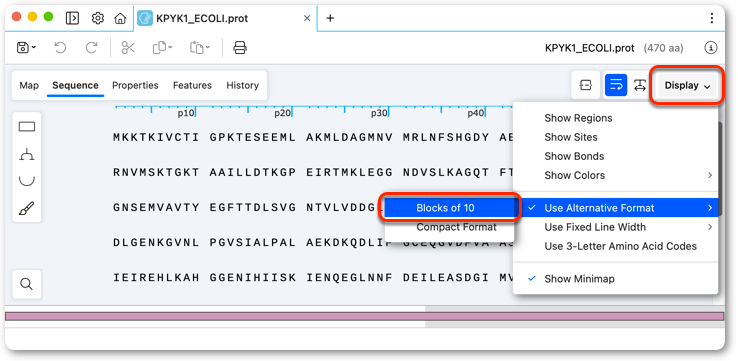Click the sequence block RNVMSKTGKT

pyautogui.click(x=156, y=173)
